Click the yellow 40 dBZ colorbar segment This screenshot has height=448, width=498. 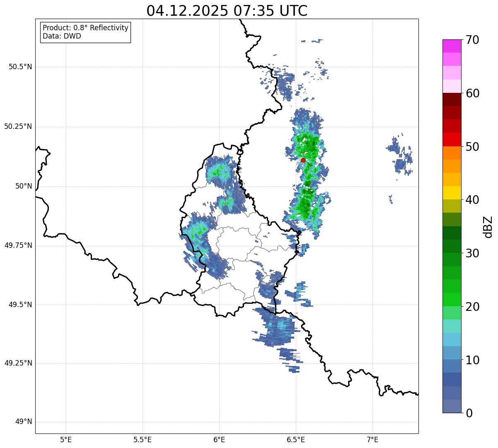(452, 193)
